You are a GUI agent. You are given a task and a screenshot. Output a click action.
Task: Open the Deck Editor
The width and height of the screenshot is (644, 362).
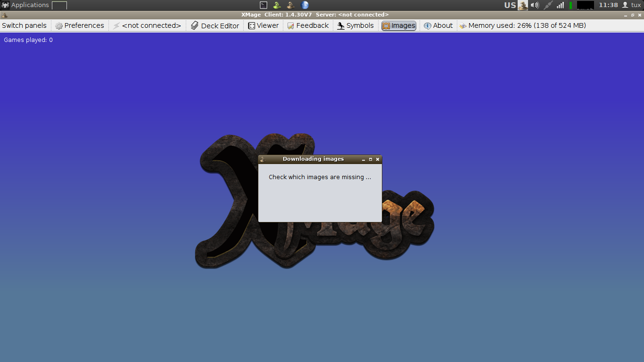coord(215,25)
